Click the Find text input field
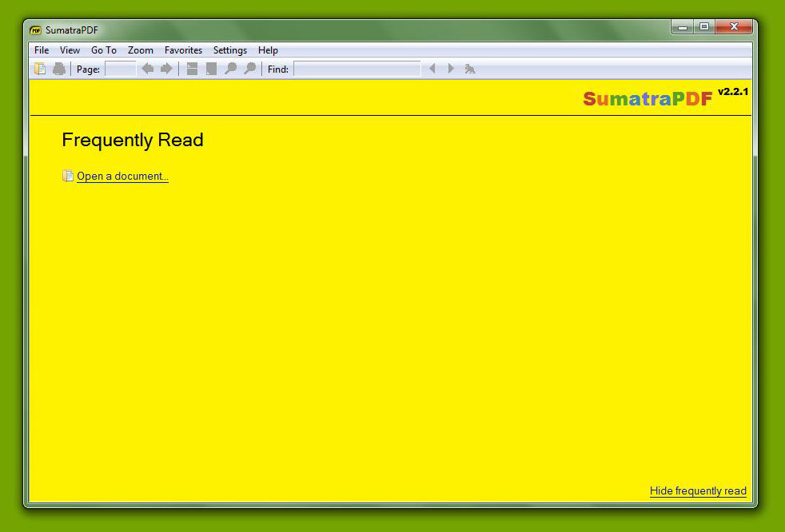The image size is (785, 532). pos(357,69)
